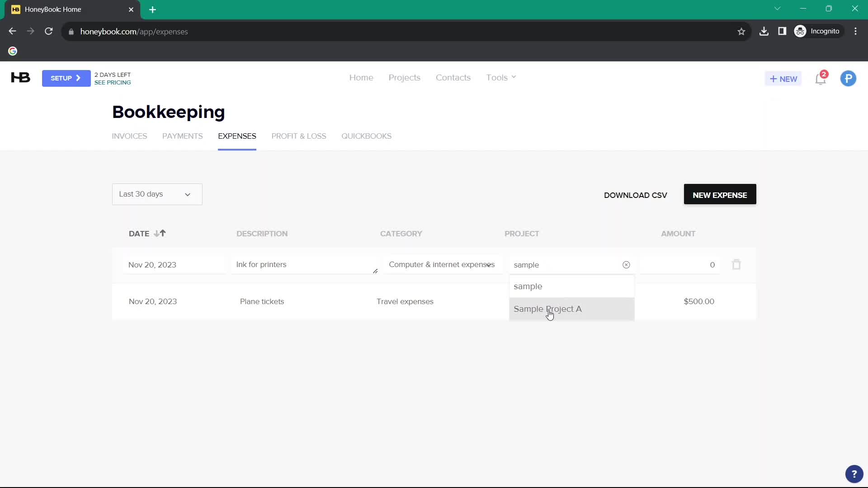The height and width of the screenshot is (488, 868).
Task: Click the HoneyBook HB logo
Action: click(x=21, y=78)
